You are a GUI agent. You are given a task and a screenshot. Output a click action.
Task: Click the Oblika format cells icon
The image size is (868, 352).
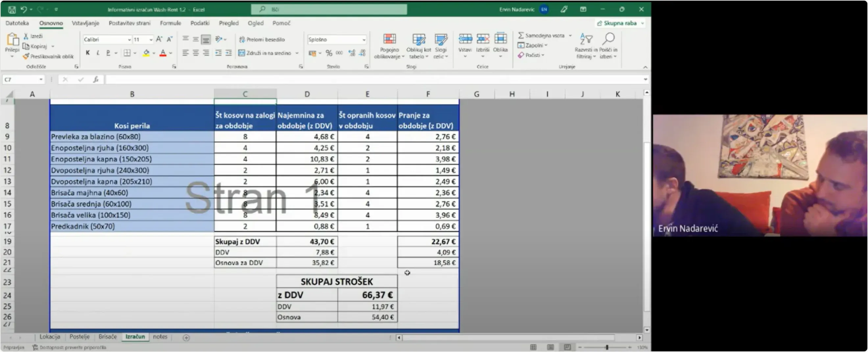pyautogui.click(x=500, y=39)
